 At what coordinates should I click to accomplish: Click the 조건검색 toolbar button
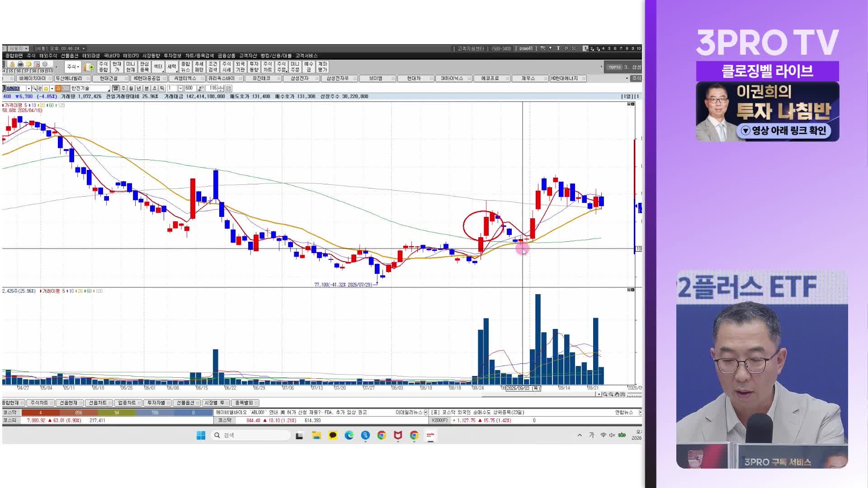click(213, 67)
